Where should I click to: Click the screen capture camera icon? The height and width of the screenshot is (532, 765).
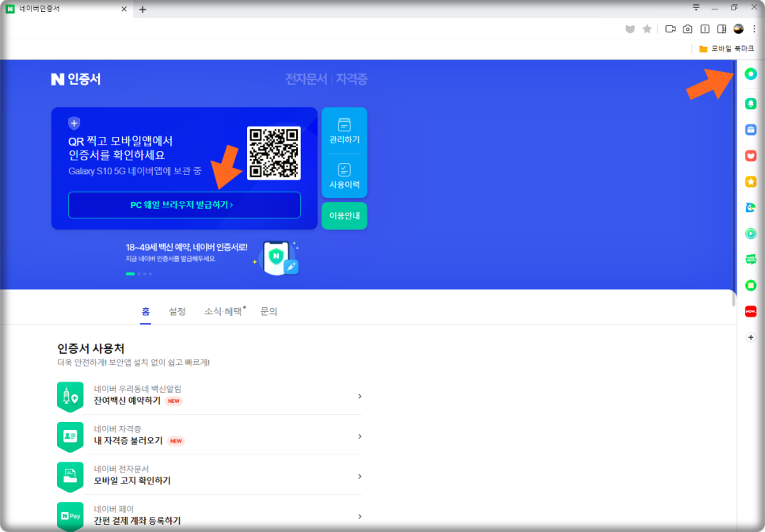click(x=687, y=28)
